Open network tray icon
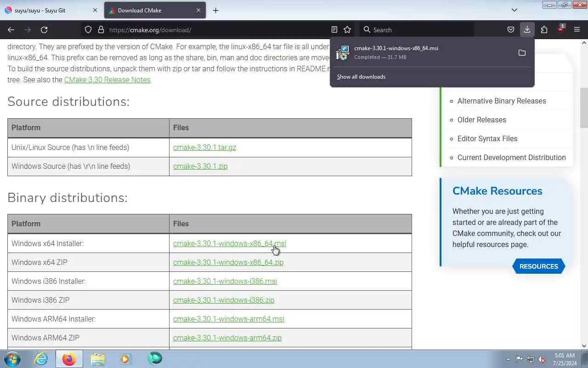 click(x=531, y=359)
